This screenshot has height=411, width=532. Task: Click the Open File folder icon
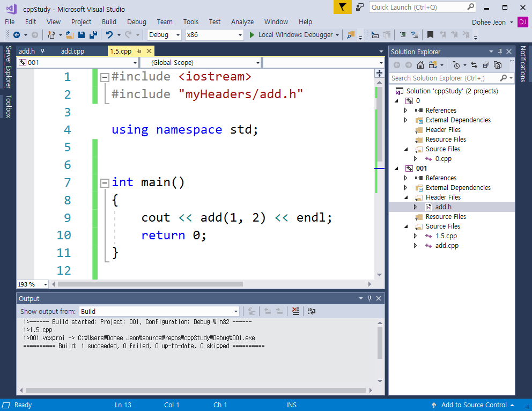pos(70,35)
